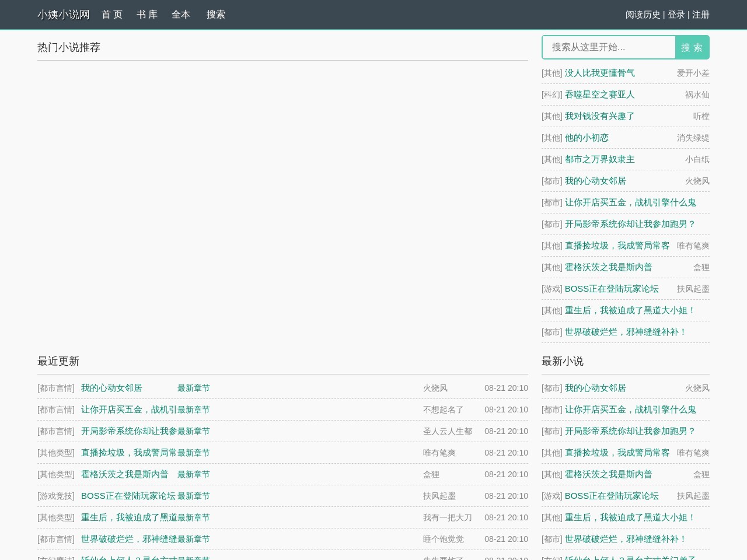
Task: Click the 小姨小说网 site logo
Action: pyautogui.click(x=63, y=15)
